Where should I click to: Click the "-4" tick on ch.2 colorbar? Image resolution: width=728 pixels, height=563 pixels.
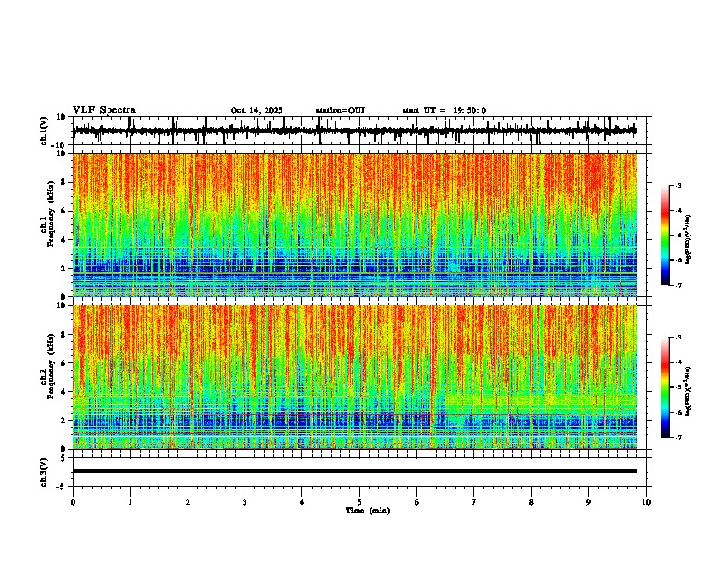coord(678,362)
